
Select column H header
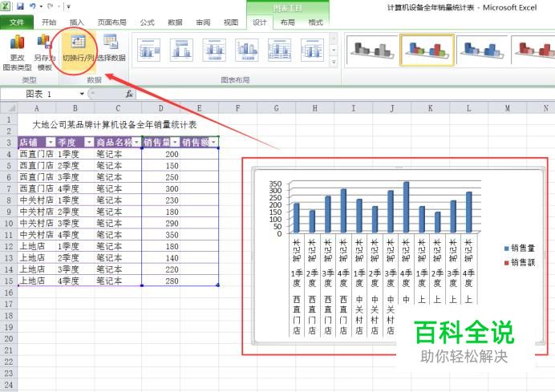[x=314, y=108]
